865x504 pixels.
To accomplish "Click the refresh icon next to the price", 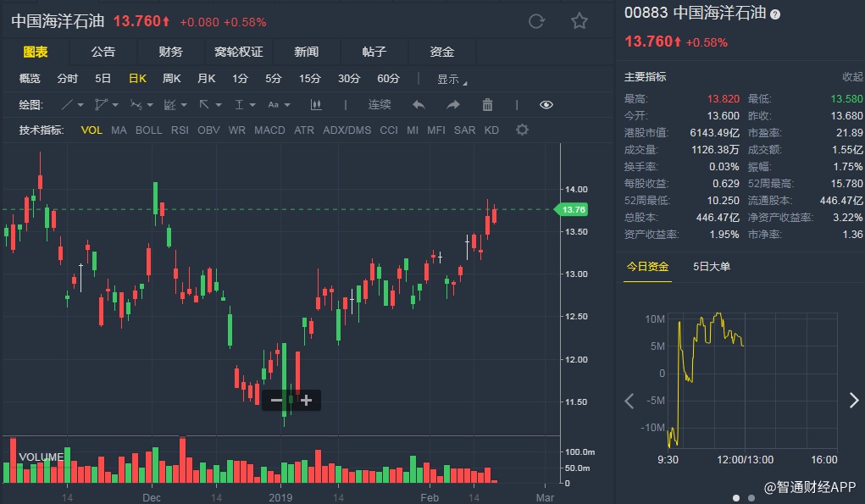I will (535, 21).
